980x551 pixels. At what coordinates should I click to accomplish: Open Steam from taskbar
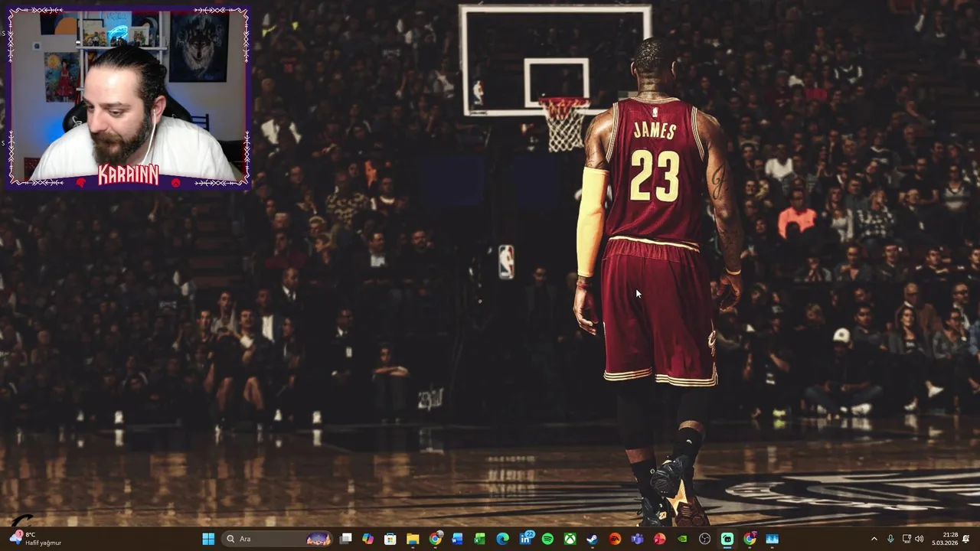592,539
